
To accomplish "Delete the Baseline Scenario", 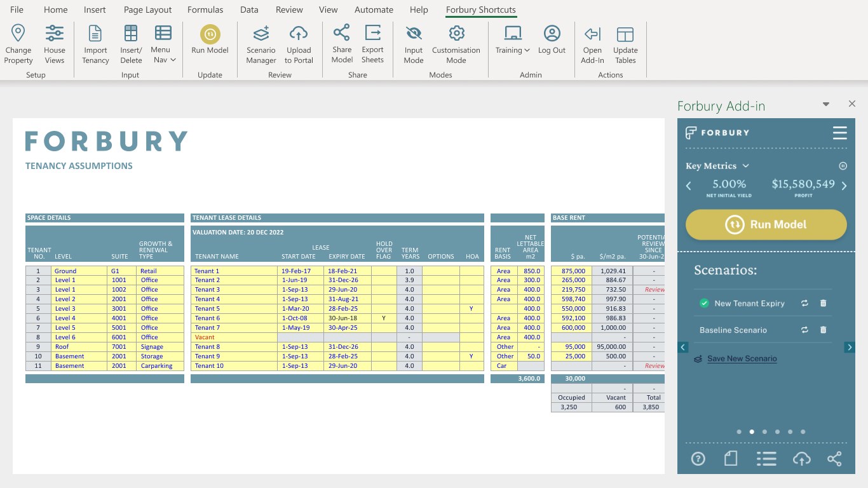I will (824, 330).
